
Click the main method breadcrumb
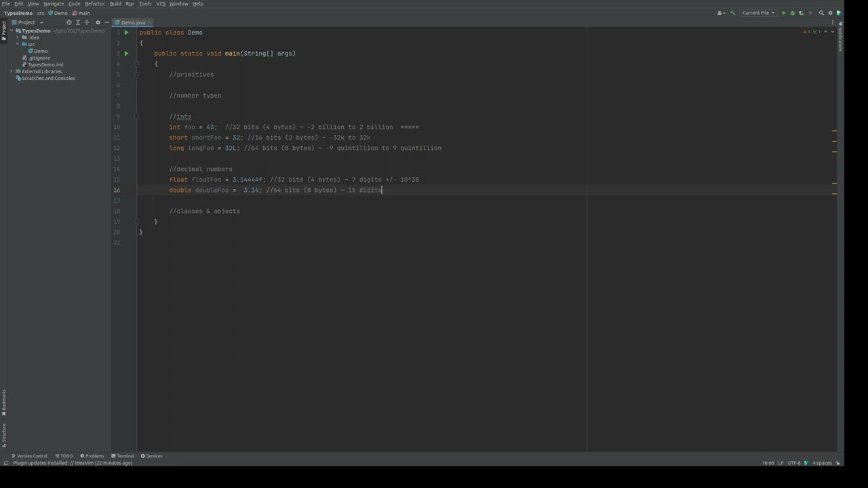(81, 13)
